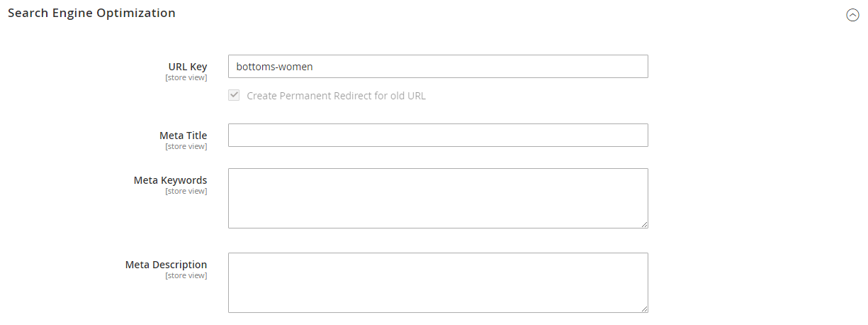Click the Search Engine Optimization section title
This screenshot has height=325, width=868.
[x=91, y=13]
